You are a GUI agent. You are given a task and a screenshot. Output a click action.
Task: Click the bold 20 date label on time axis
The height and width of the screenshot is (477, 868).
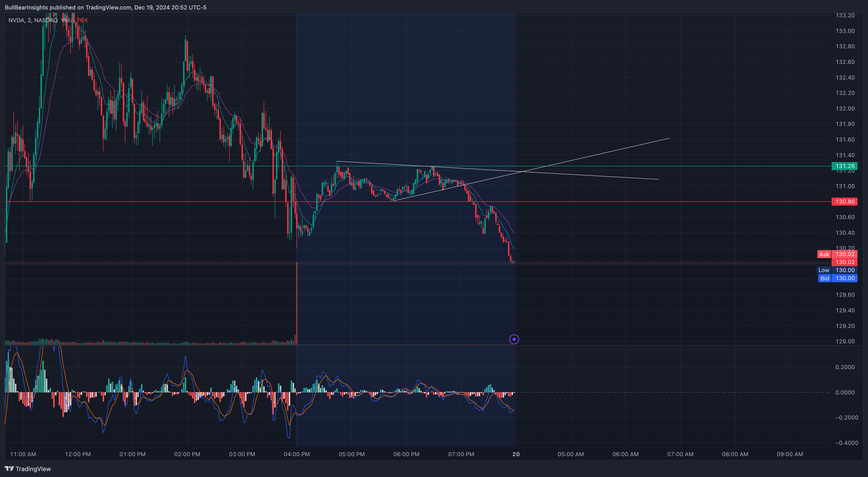(x=516, y=454)
